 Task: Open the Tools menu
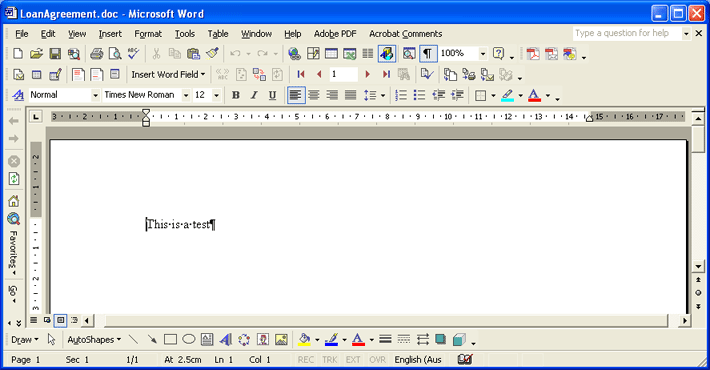[185, 34]
